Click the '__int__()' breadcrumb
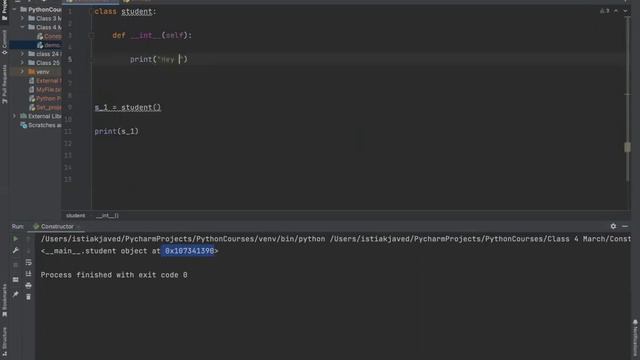This screenshot has width=640, height=360. tap(107, 216)
